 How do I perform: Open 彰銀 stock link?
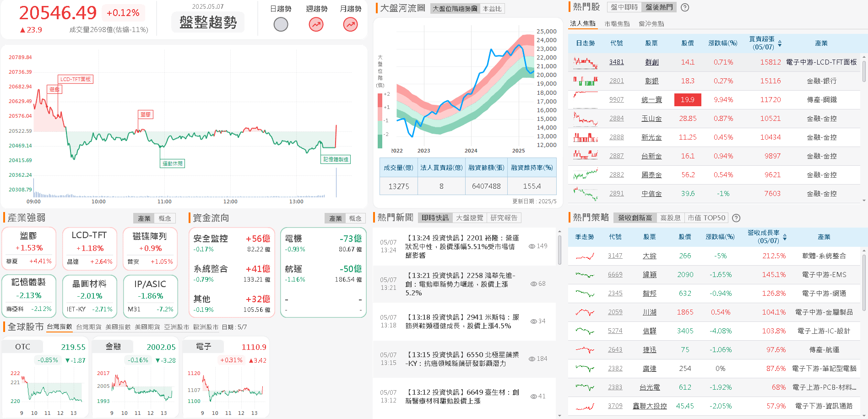pyautogui.click(x=651, y=81)
